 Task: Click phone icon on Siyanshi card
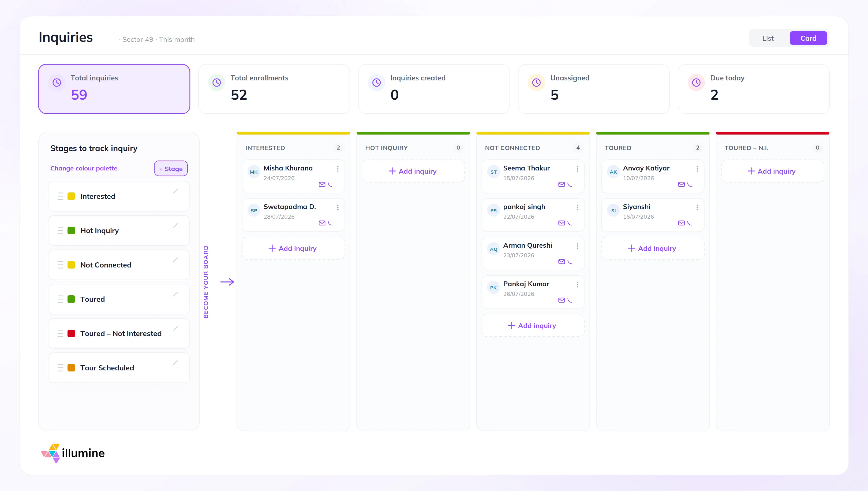pyautogui.click(x=690, y=223)
